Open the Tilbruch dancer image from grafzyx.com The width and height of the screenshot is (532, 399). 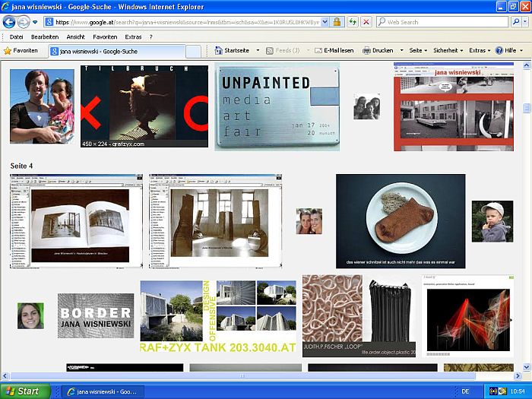pyautogui.click(x=144, y=106)
